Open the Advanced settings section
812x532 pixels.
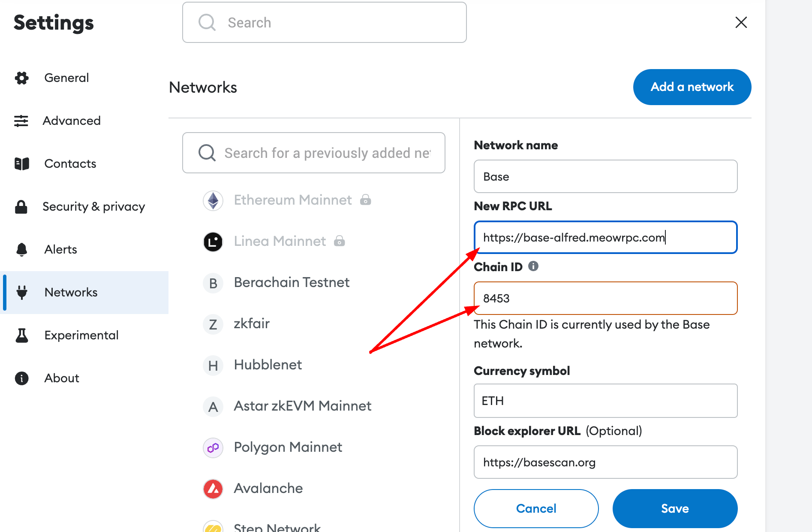(x=71, y=121)
